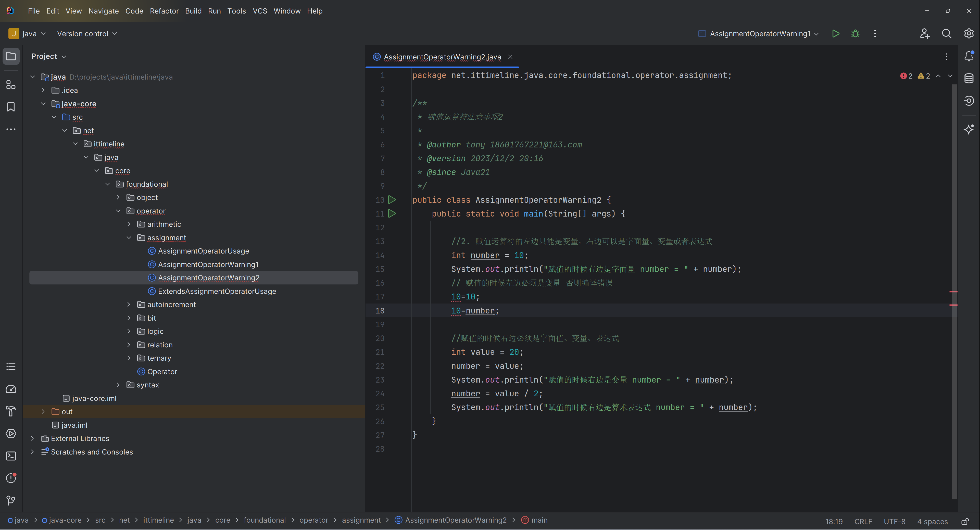The image size is (980, 530).
Task: Open run configuration AssignmentOperatorWarning1 dropdown
Action: [x=759, y=33]
